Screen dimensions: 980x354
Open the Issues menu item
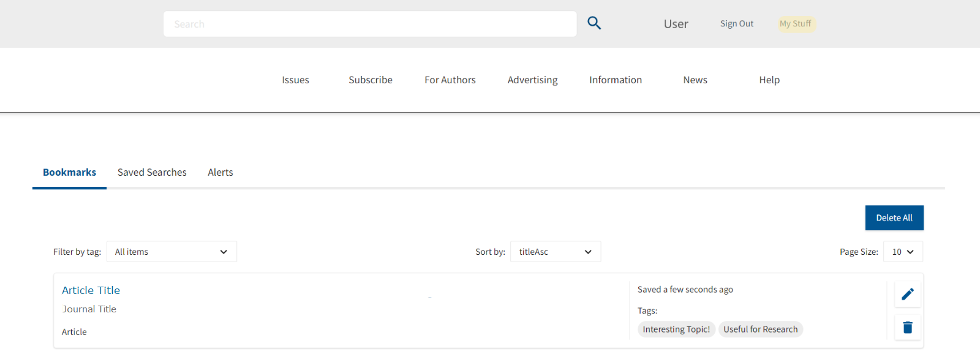click(295, 80)
